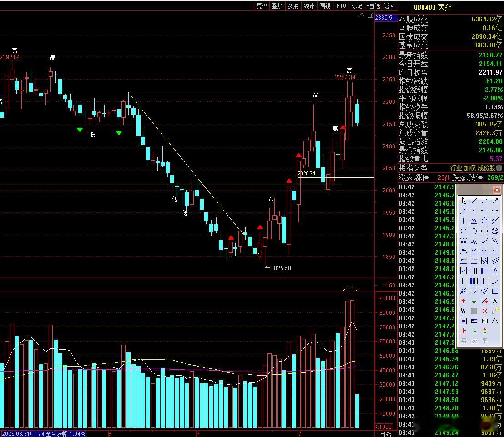Image resolution: width=504 pixels, height=437 pixels.
Task: Select the GA line tool
Action: point(484,251)
